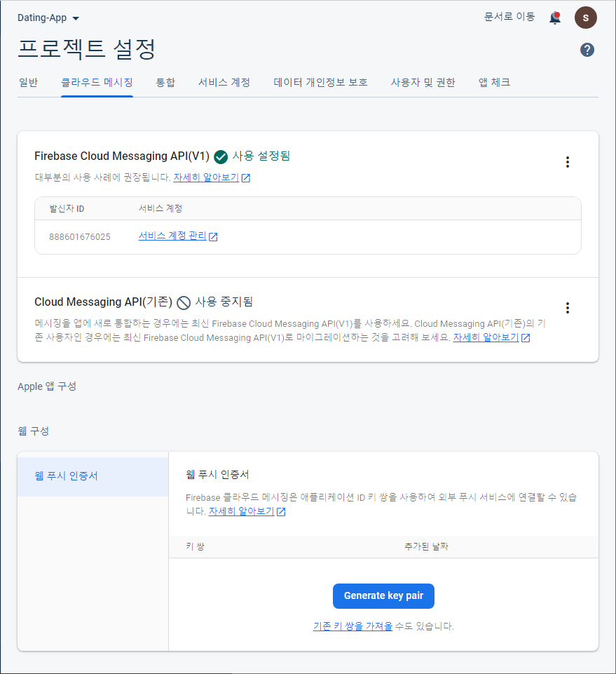The image size is (616, 674).
Task: Open 자세히 알아보기 link under Firebase Cloud Messaging API(V1)
Action: [x=212, y=177]
